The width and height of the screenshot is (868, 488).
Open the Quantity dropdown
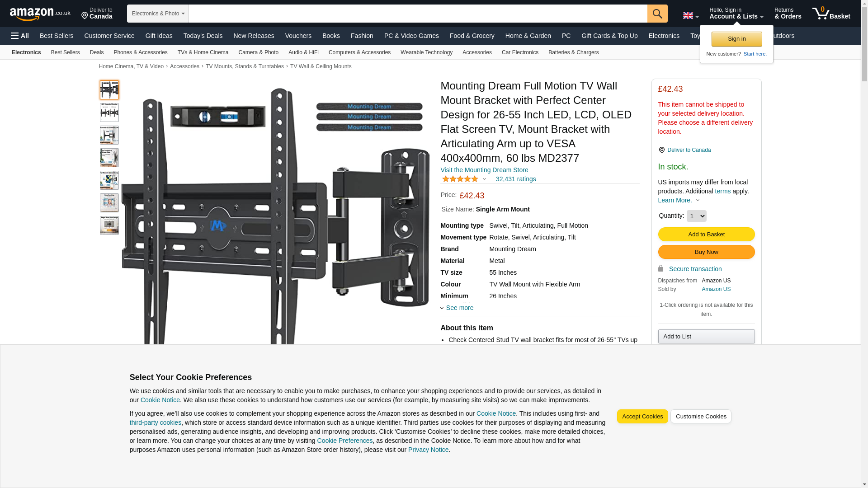click(696, 216)
